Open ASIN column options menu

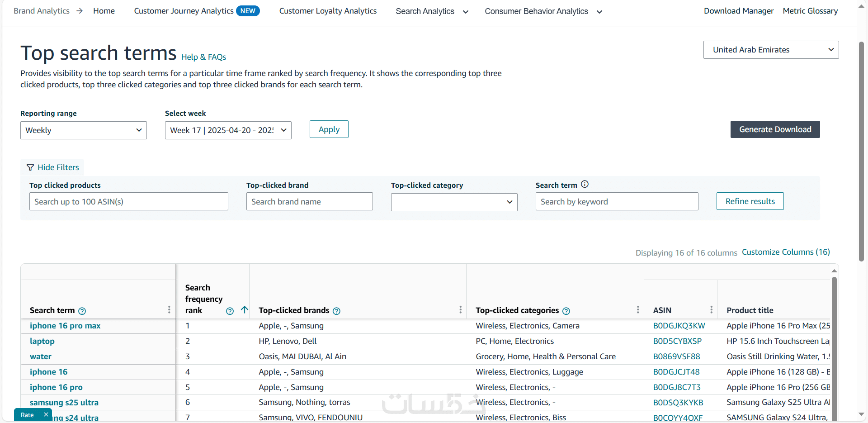tap(711, 309)
